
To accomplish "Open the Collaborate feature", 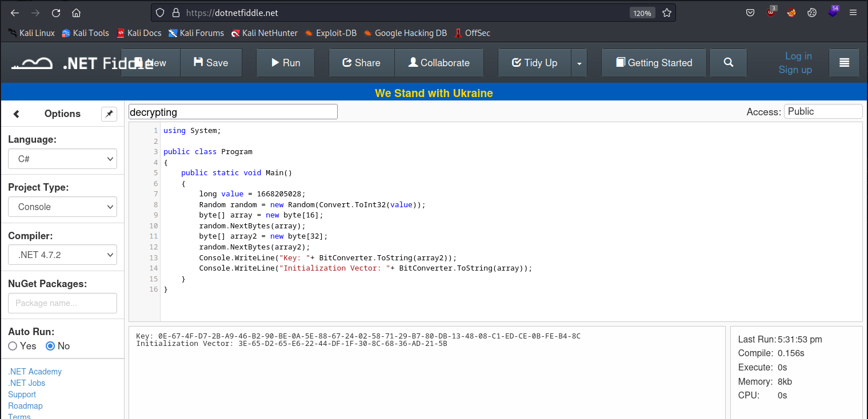I will click(x=439, y=63).
